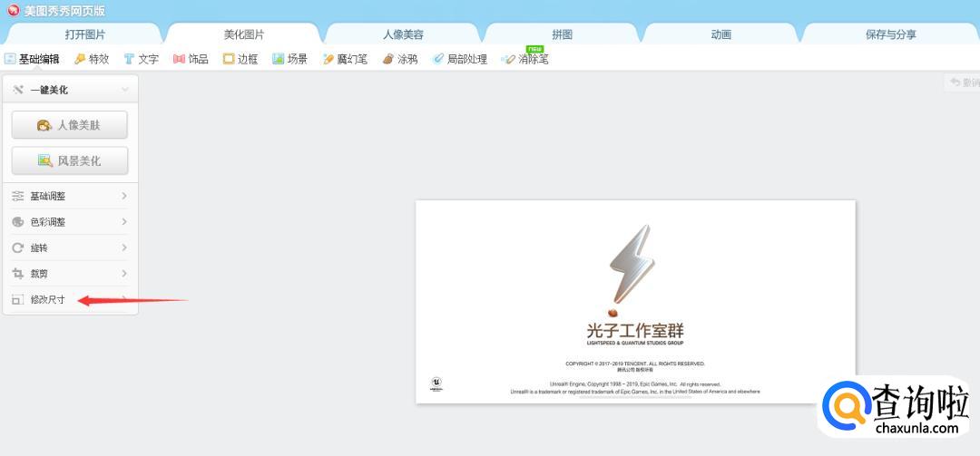The image size is (980, 456).
Task: Select the 消除笔 eraser pen tool
Action: pyautogui.click(x=525, y=59)
